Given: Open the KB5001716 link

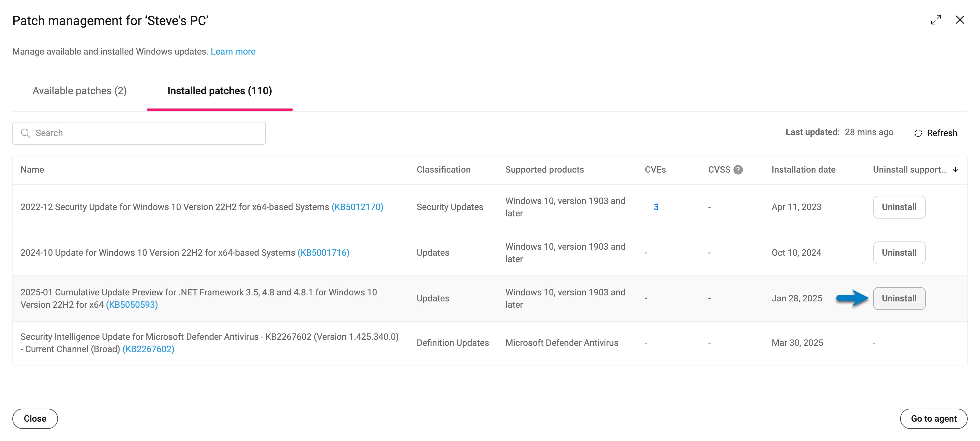Looking at the screenshot, I should coord(323,253).
